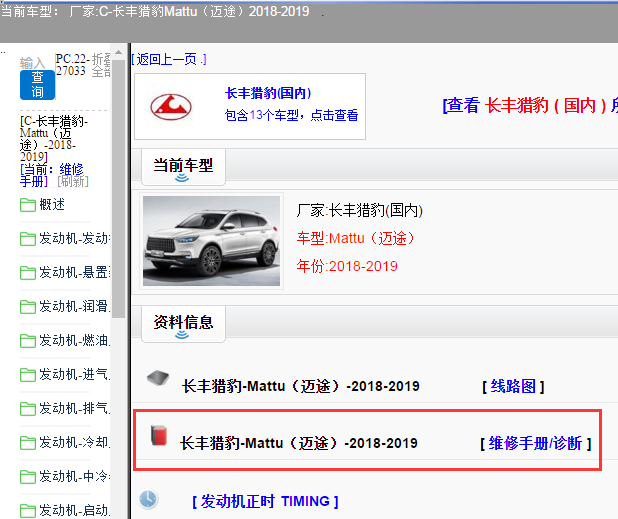This screenshot has height=519, width=618.
Task: Click 长丰猎豹-Mattu title in the 维修手册 row
Action: pos(298,443)
